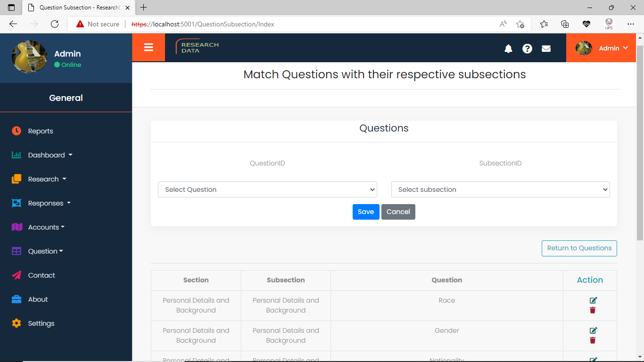Click the orange hamburger menu toggle
The image size is (644, 362).
pos(149,48)
